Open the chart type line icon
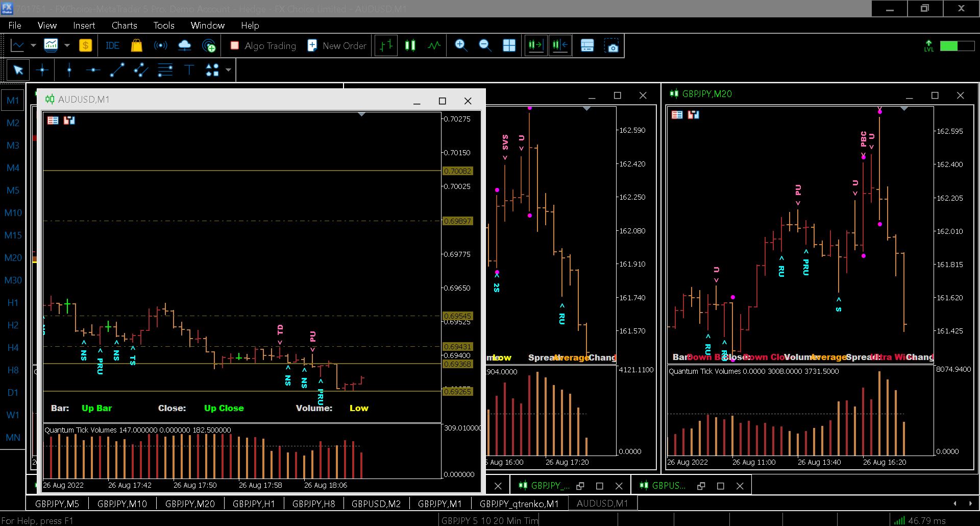The width and height of the screenshot is (980, 526). pos(17,45)
